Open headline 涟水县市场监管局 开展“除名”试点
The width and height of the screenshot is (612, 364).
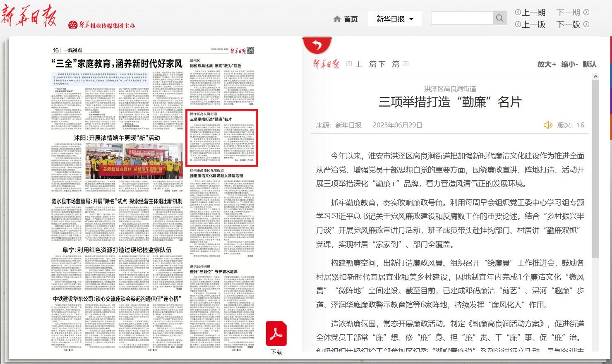(x=117, y=201)
